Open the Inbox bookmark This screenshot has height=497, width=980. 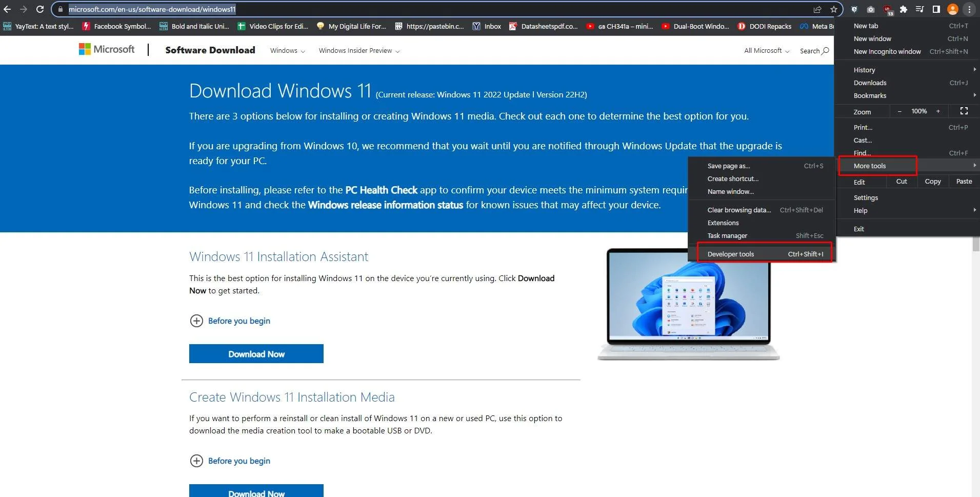click(x=487, y=26)
